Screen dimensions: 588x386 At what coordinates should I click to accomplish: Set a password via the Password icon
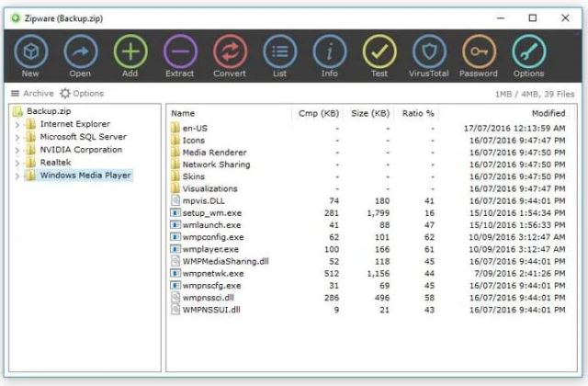point(479,56)
